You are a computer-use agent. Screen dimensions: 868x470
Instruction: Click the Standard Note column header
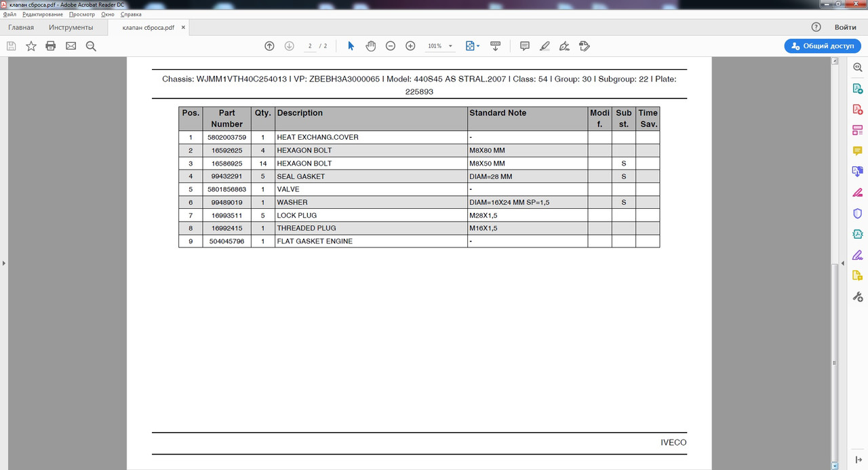(528, 119)
